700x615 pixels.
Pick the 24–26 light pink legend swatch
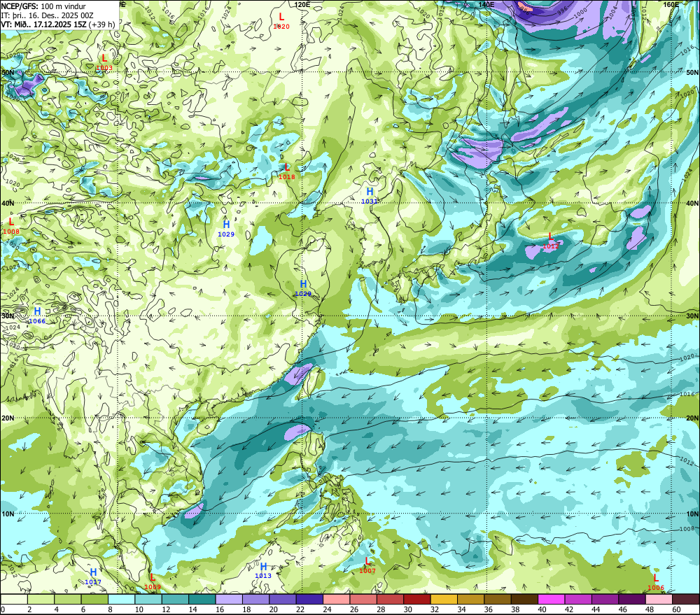(336, 599)
